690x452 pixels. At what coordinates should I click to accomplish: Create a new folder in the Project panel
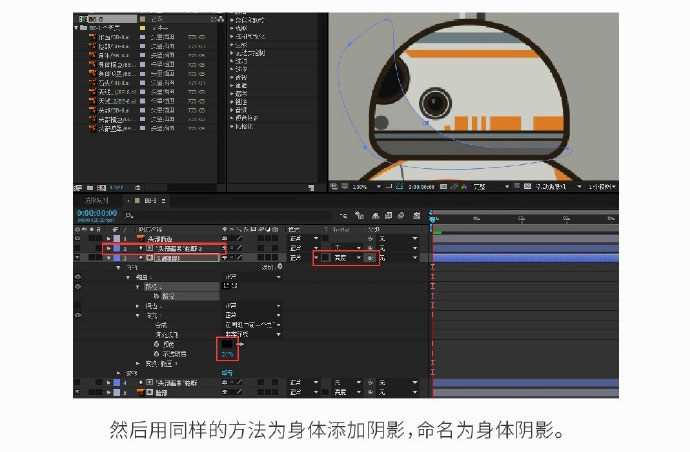90,188
